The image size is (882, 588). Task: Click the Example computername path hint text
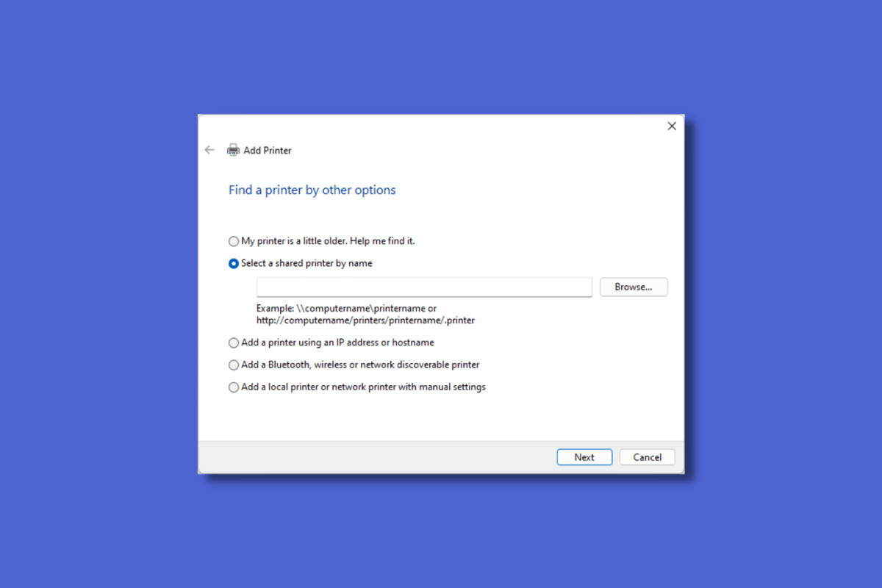pyautogui.click(x=365, y=315)
